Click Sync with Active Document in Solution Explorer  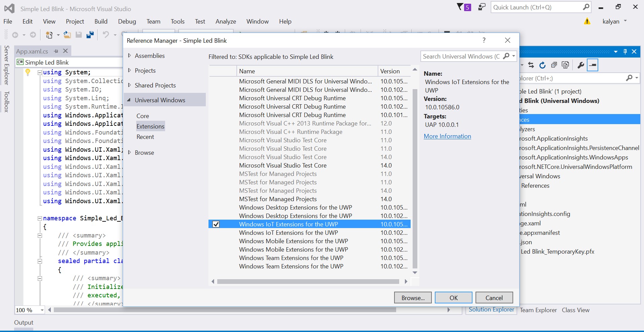(531, 65)
